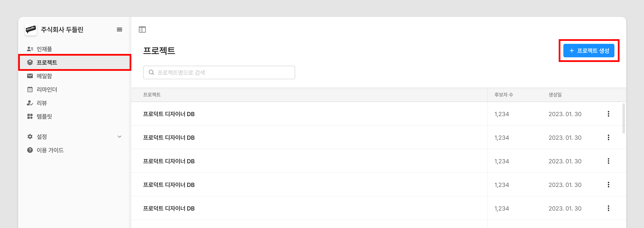The height and width of the screenshot is (228, 644).
Task: Select 프로젝트 in the sidebar
Action: click(47, 62)
